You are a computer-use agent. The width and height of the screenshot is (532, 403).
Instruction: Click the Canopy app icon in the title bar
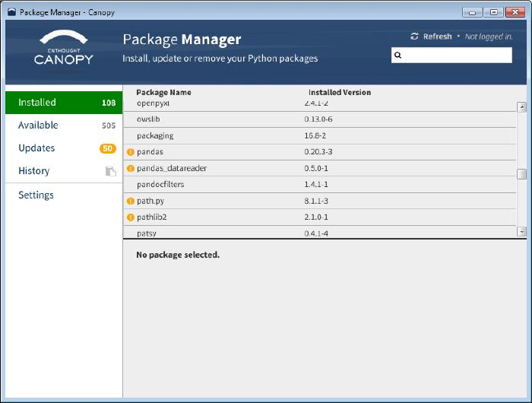point(12,12)
